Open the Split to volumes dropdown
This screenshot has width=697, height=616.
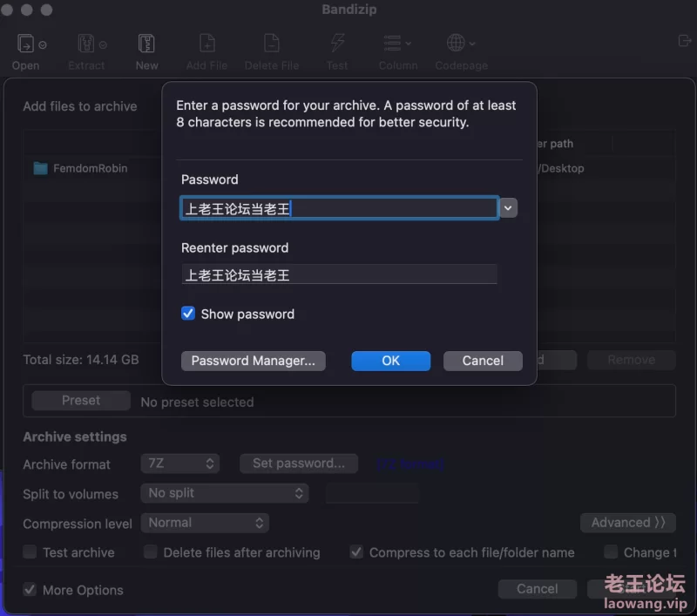[225, 493]
